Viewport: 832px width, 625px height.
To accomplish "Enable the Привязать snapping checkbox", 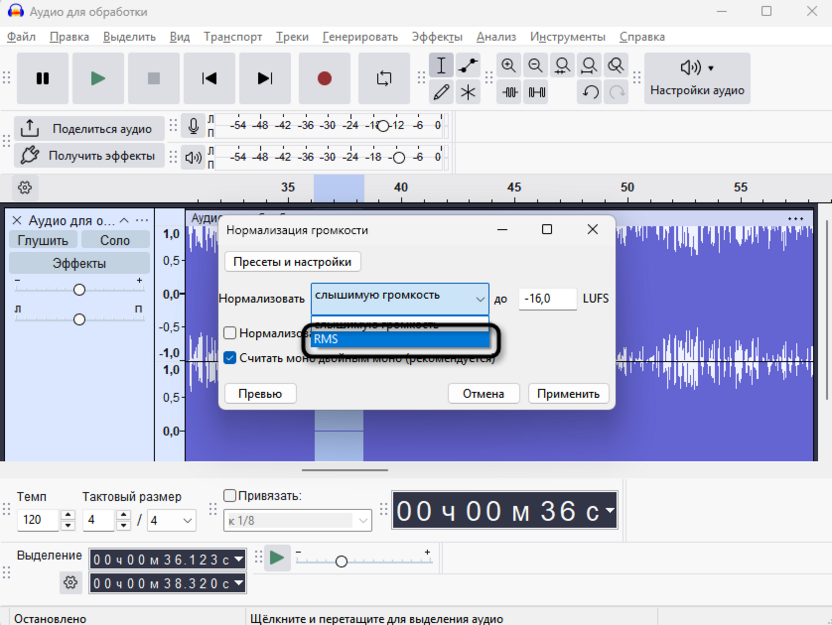I will (230, 496).
